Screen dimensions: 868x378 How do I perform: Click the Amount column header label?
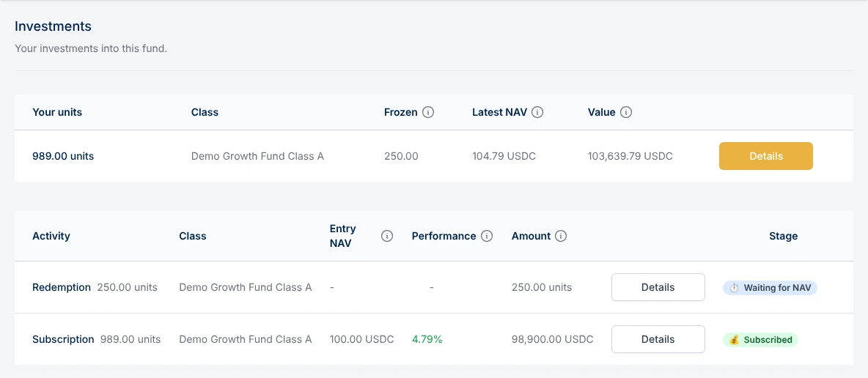531,237
